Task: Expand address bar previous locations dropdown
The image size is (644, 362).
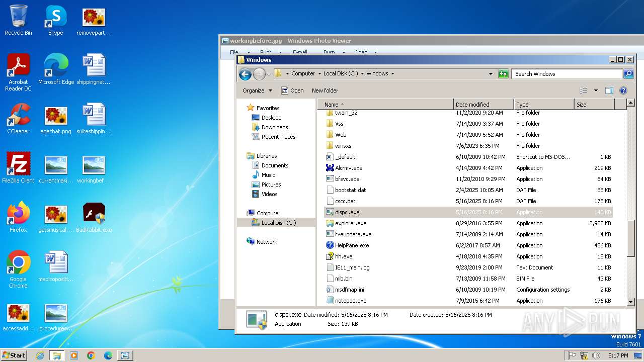Action: (491, 74)
